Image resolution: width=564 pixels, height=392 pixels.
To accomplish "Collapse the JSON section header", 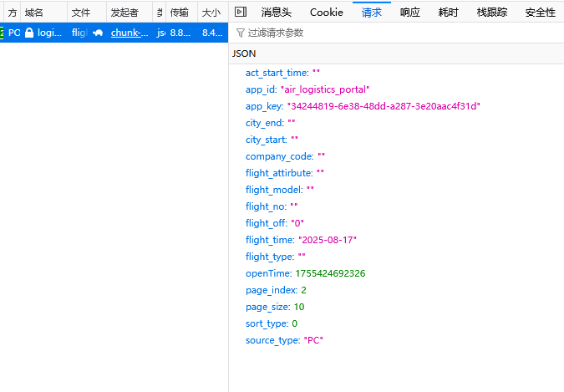I will pyautogui.click(x=396, y=53).
